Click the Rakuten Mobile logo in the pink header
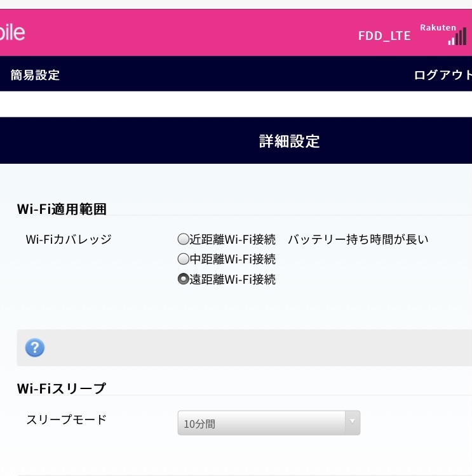The width and height of the screenshot is (472, 476). (13, 32)
